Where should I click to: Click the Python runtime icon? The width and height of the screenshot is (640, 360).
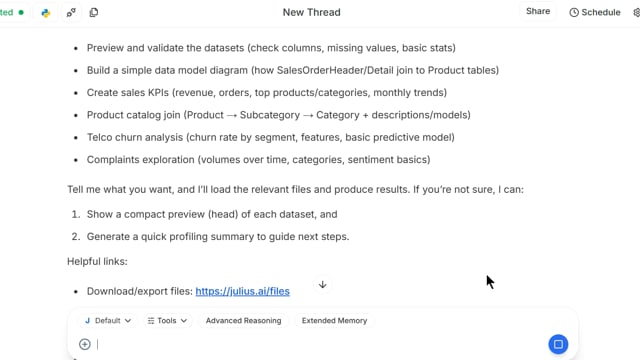click(x=46, y=13)
